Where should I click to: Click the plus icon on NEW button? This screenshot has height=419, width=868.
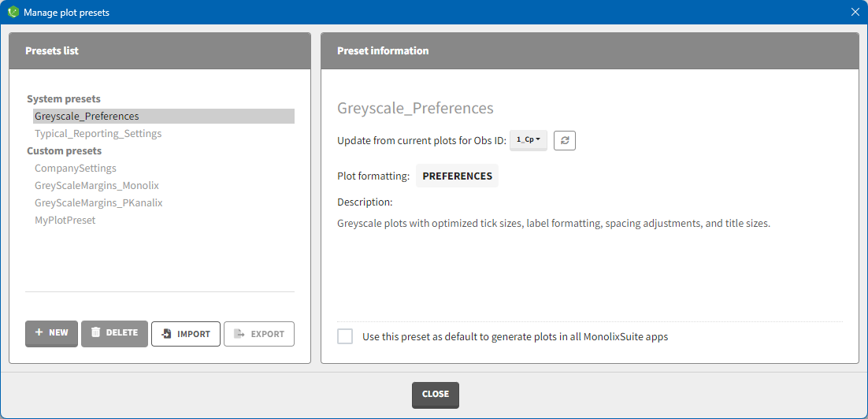39,333
